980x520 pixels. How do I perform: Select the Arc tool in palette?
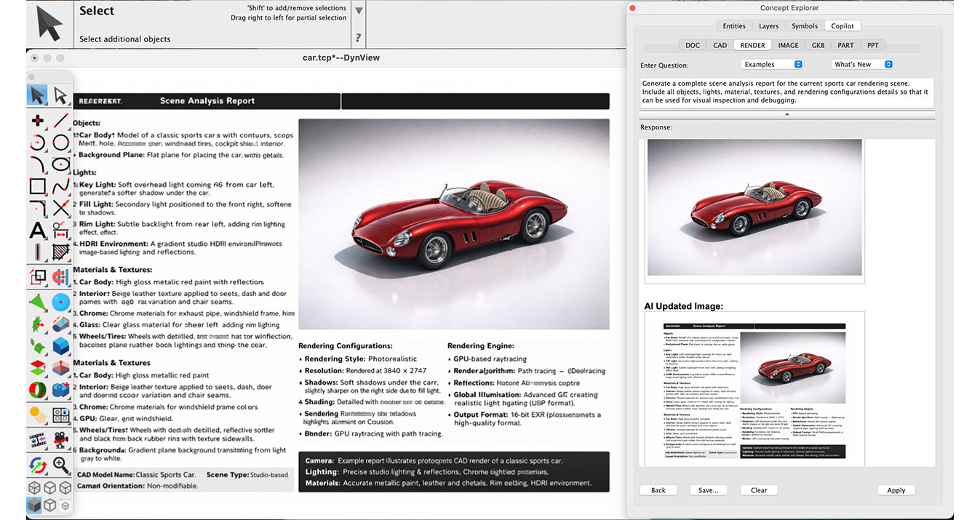[37, 143]
